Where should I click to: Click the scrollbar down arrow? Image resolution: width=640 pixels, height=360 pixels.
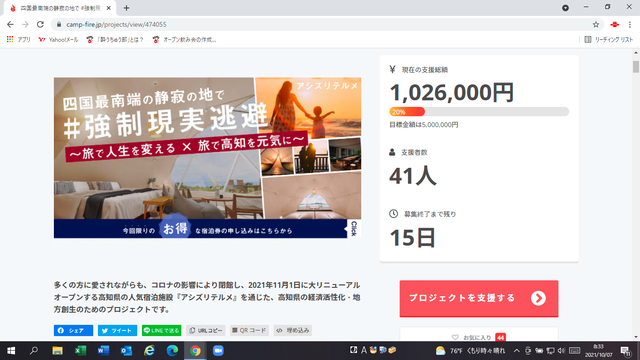tap(636, 337)
